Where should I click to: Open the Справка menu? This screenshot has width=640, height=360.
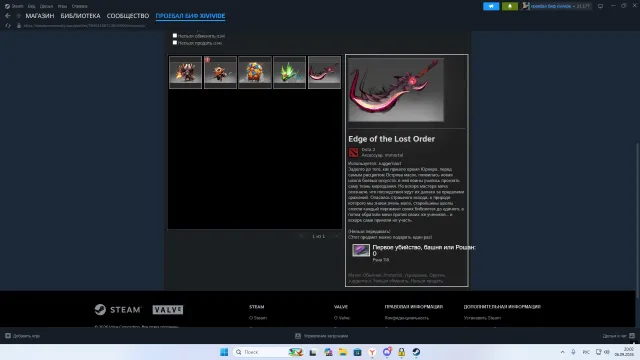(80, 6)
